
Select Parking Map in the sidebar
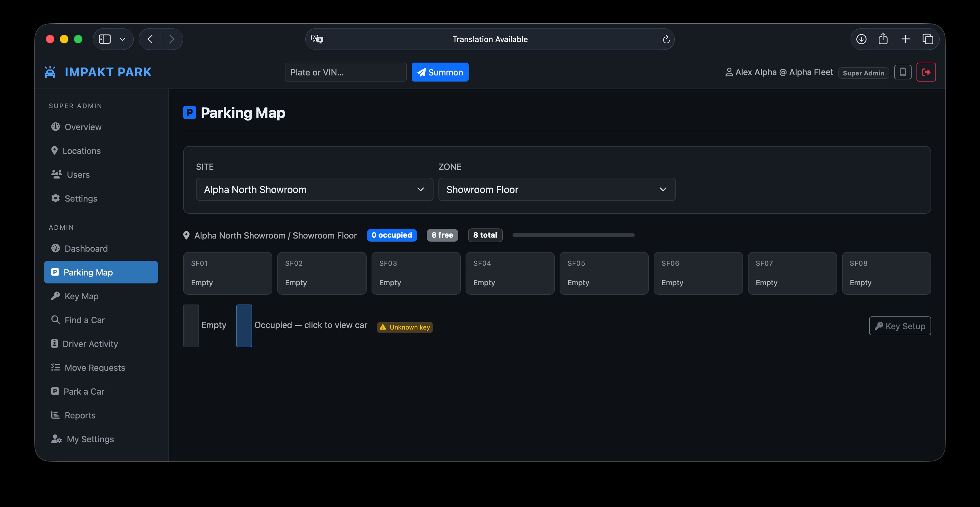(x=101, y=272)
